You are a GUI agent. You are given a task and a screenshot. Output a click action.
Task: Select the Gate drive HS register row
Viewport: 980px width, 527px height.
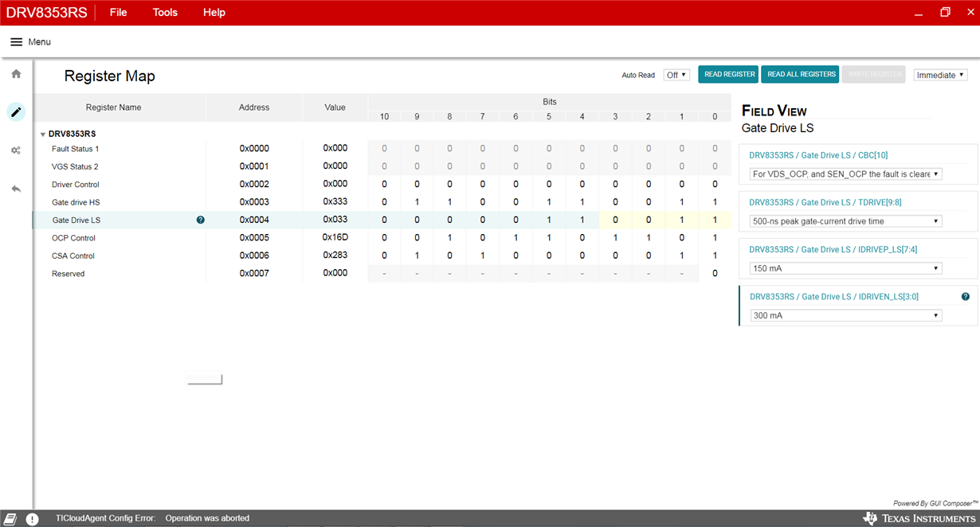click(x=382, y=202)
